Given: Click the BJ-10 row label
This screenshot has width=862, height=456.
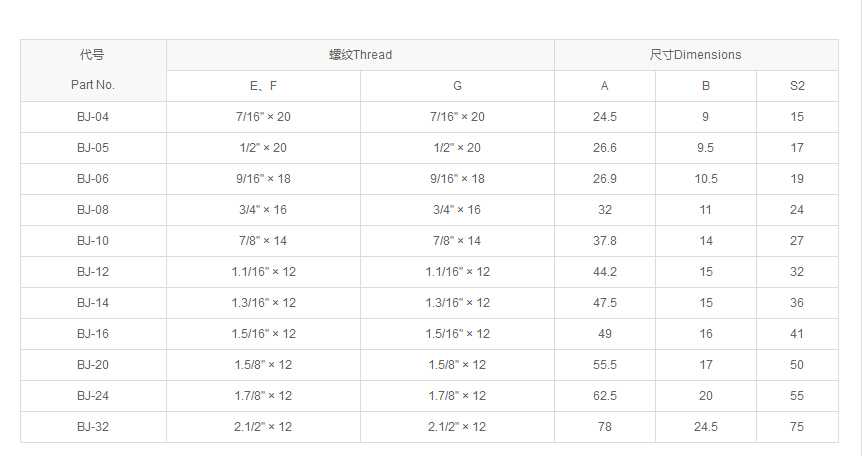Looking at the screenshot, I should click(93, 241).
